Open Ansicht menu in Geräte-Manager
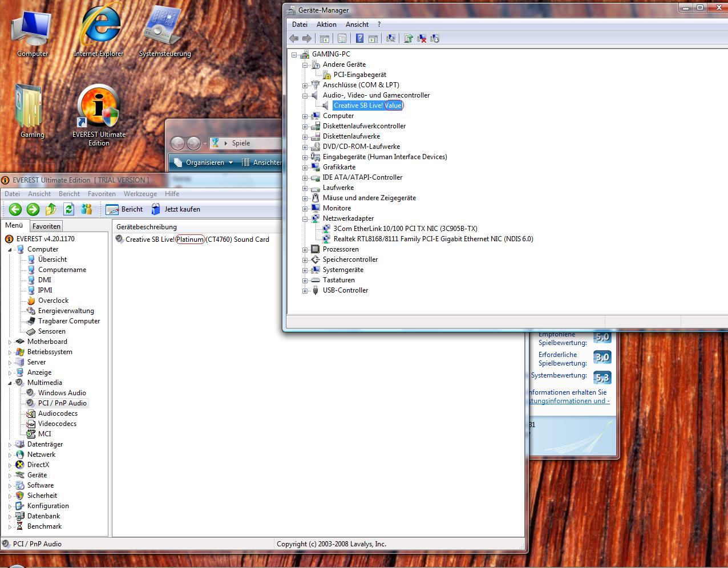728x568 pixels. (357, 25)
